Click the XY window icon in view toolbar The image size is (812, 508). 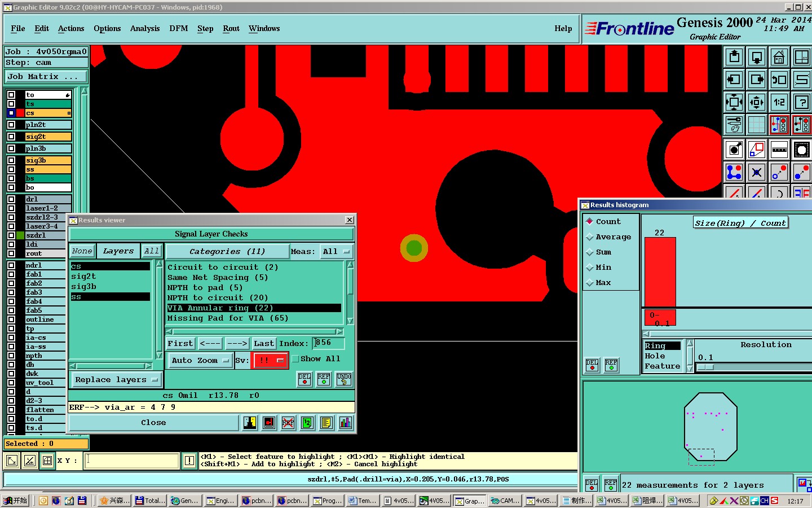801,57
